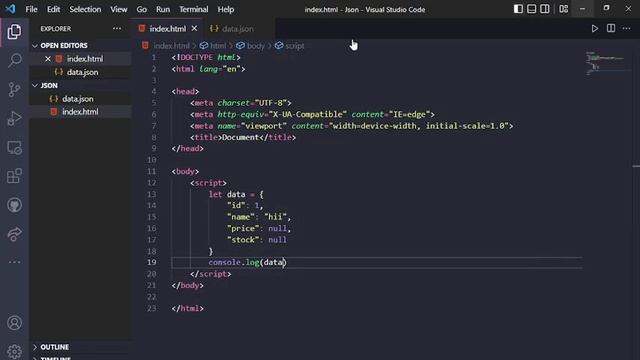Click the code minimap preview
640x360 pixels.
click(x=607, y=63)
